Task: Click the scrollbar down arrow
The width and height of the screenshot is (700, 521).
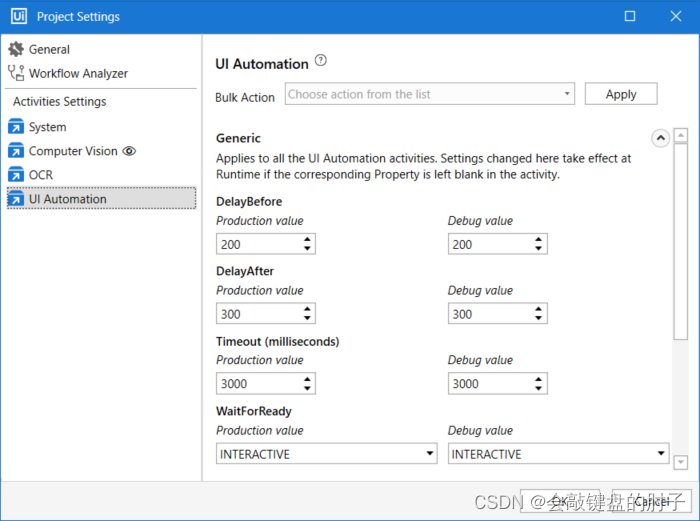Action: [x=680, y=463]
